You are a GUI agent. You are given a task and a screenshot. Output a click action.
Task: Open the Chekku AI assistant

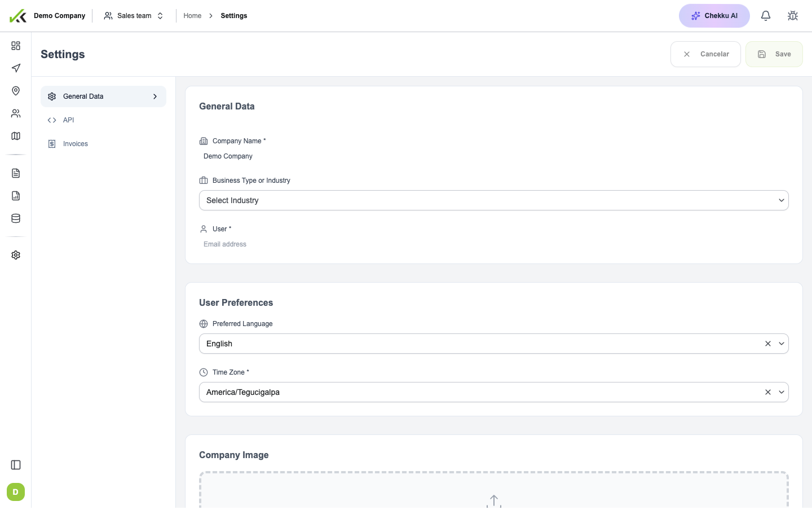(x=714, y=16)
